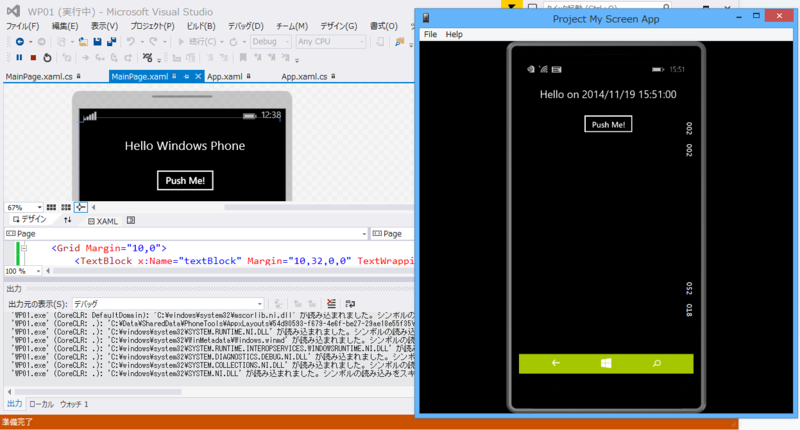Collapse the pane with the icon beside XAML
800x430 pixels.
131,220
